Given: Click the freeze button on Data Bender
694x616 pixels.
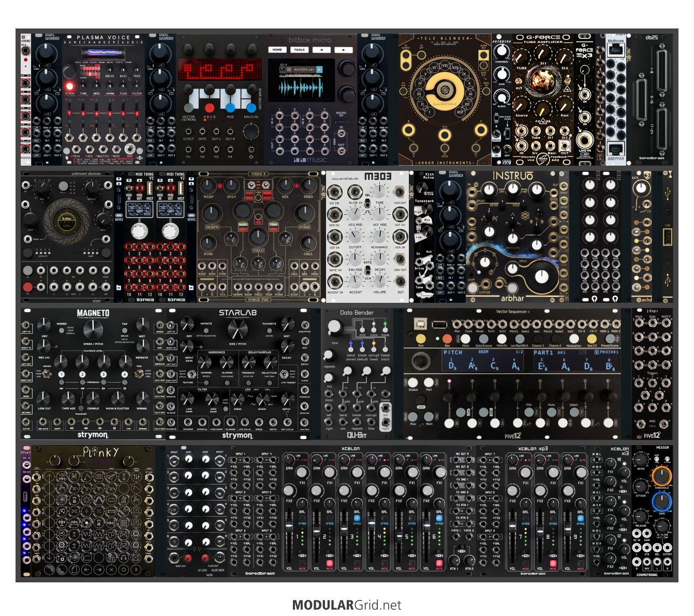Looking at the screenshot, I should click(x=385, y=349).
